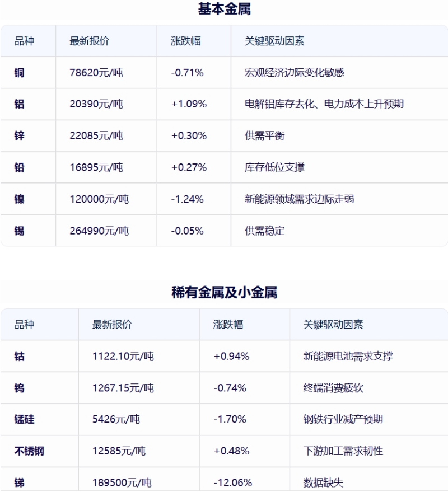Click the 基本金属 table title
Viewport: 448px width, 492px height.
(x=224, y=9)
